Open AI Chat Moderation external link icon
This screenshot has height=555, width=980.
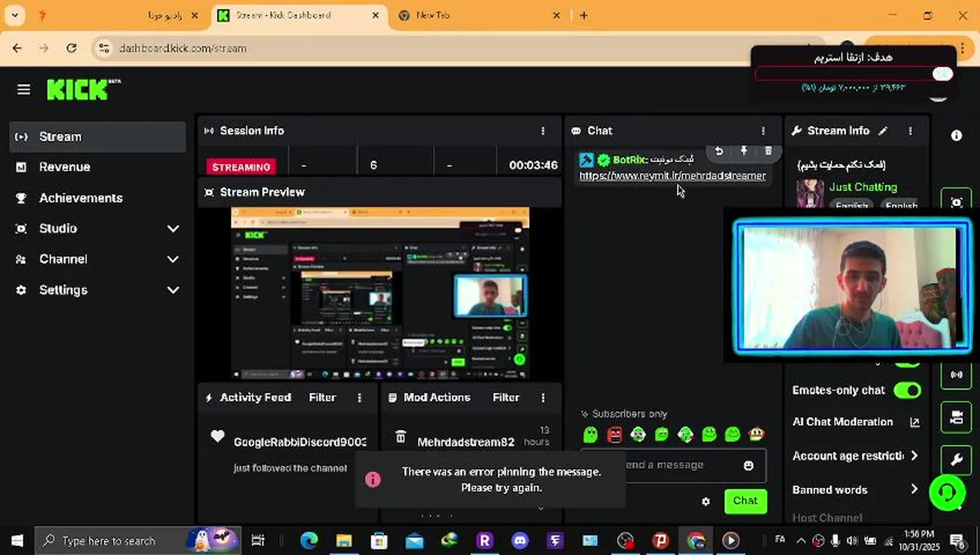(x=915, y=422)
